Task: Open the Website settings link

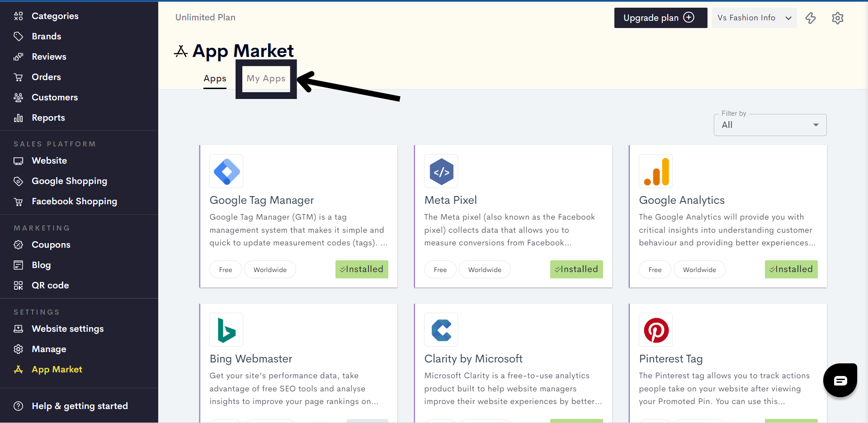Action: coord(68,329)
